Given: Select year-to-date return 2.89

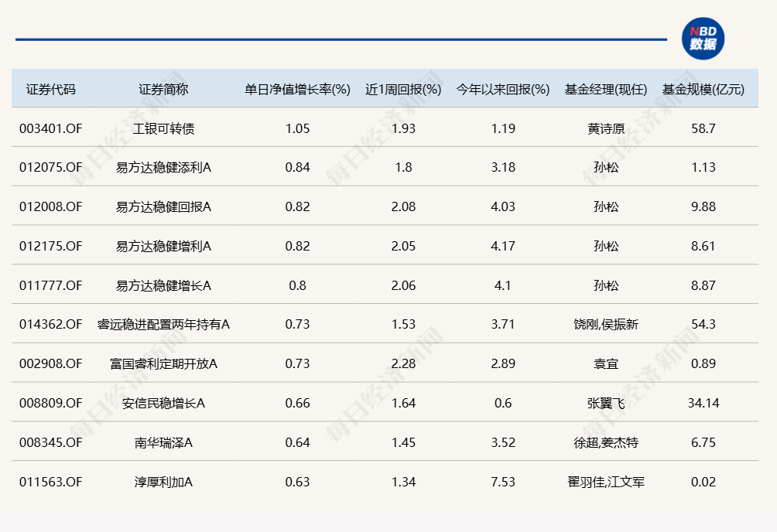Looking at the screenshot, I should coord(503,363).
